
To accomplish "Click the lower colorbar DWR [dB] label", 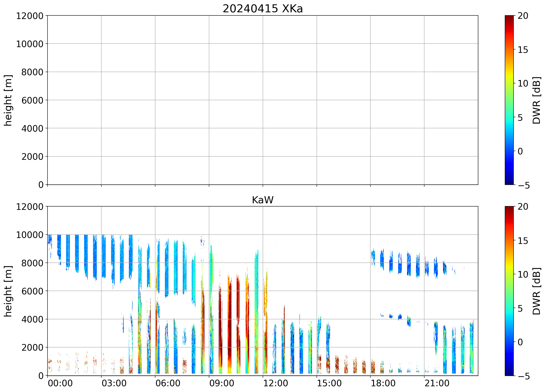I will [537, 291].
